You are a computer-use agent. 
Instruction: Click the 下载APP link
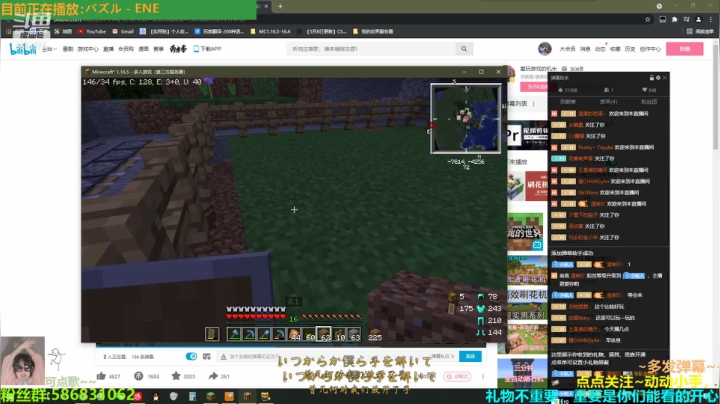click(x=208, y=49)
